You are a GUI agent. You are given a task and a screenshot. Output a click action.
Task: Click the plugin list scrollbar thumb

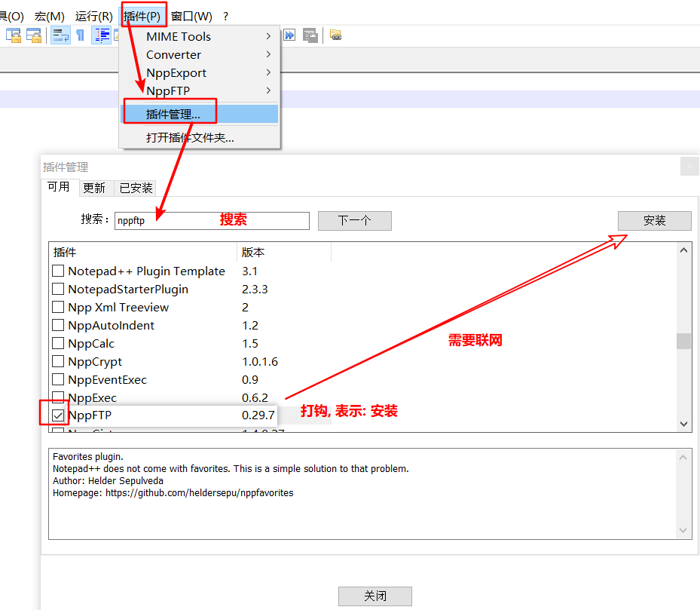pos(683,341)
